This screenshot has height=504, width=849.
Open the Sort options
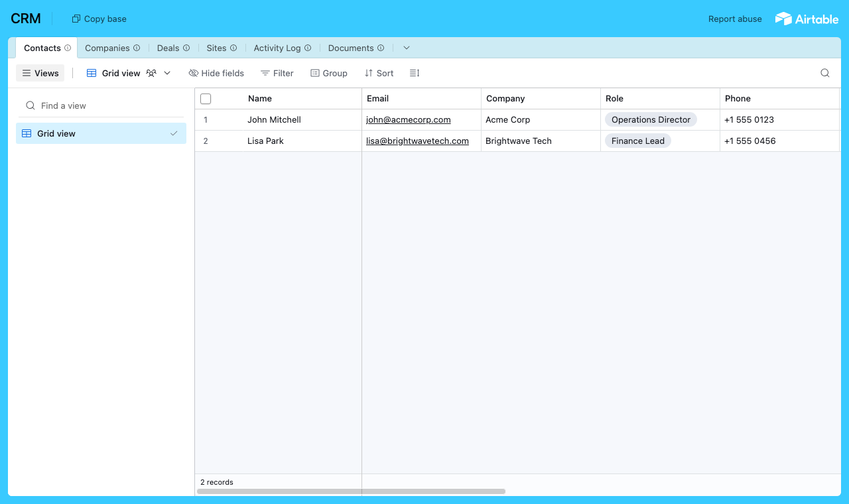coord(379,73)
